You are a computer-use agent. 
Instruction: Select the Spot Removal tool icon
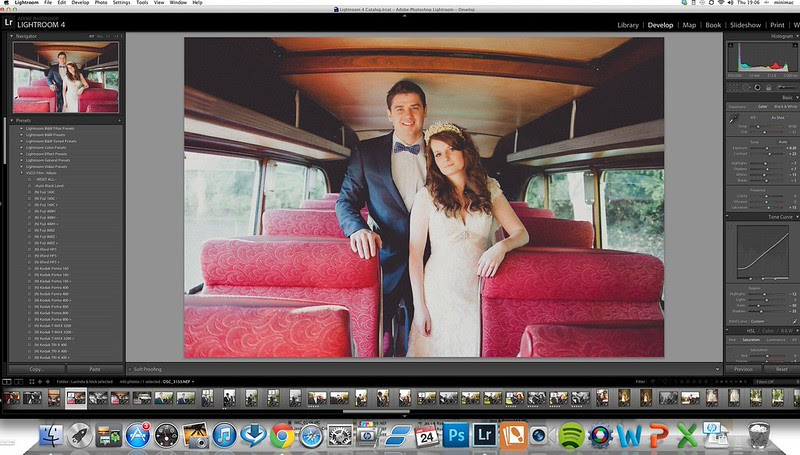tap(746, 88)
